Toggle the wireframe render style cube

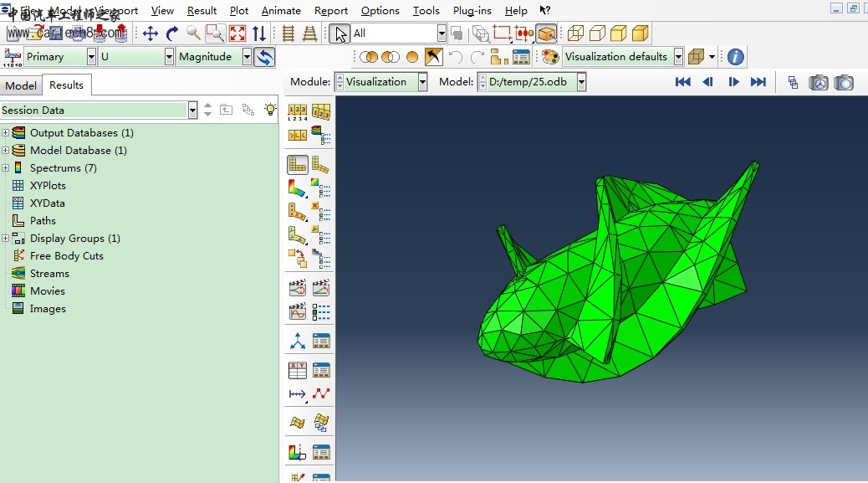[576, 33]
